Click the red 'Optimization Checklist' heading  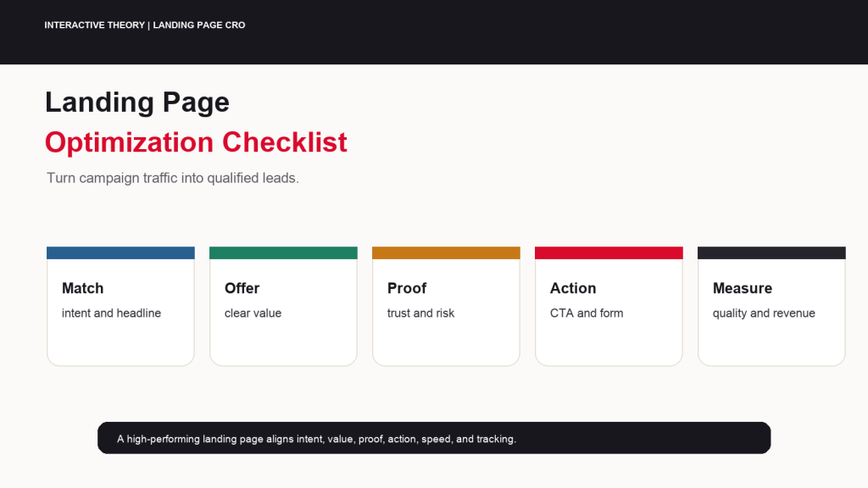pos(196,142)
